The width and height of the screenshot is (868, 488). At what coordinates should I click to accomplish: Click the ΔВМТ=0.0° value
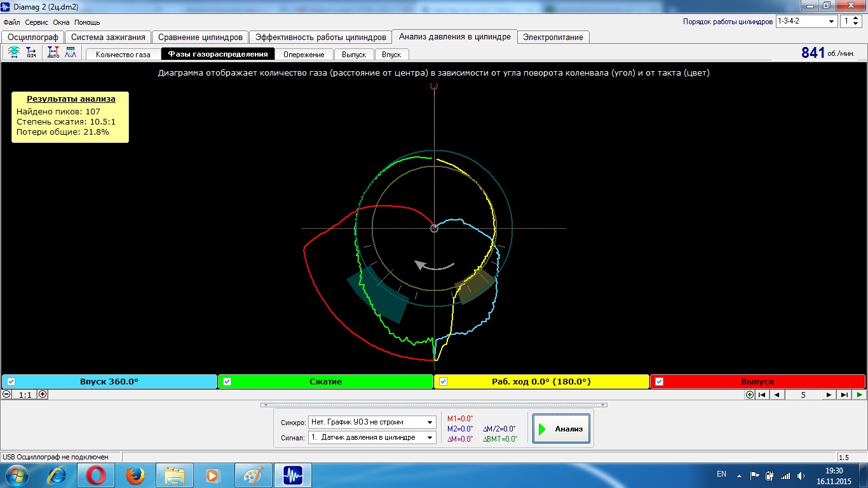[500, 439]
